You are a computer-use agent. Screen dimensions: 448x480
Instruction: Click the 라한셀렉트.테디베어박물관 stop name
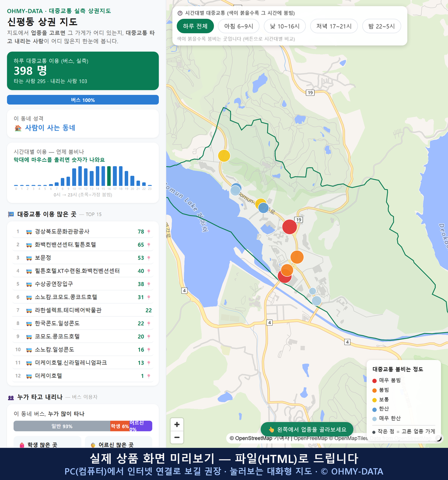coord(68,310)
